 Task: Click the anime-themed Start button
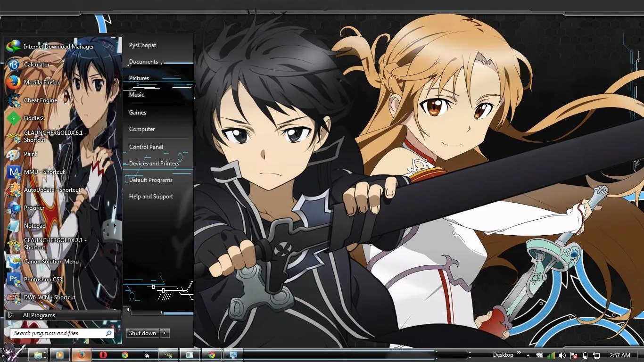click(12, 352)
